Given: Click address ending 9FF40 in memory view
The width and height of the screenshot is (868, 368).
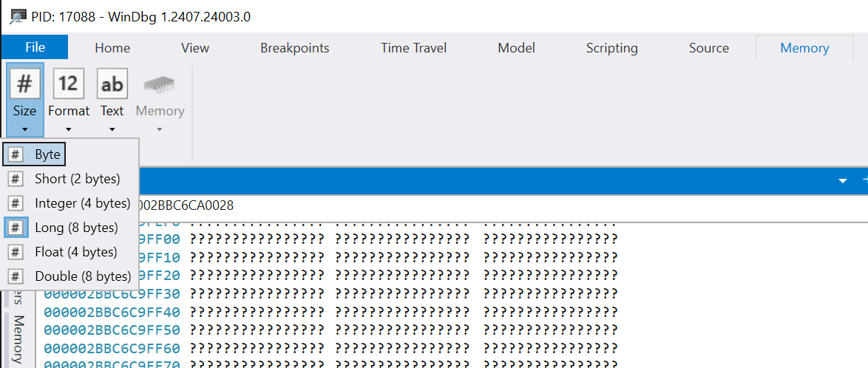Looking at the screenshot, I should coord(112,312).
